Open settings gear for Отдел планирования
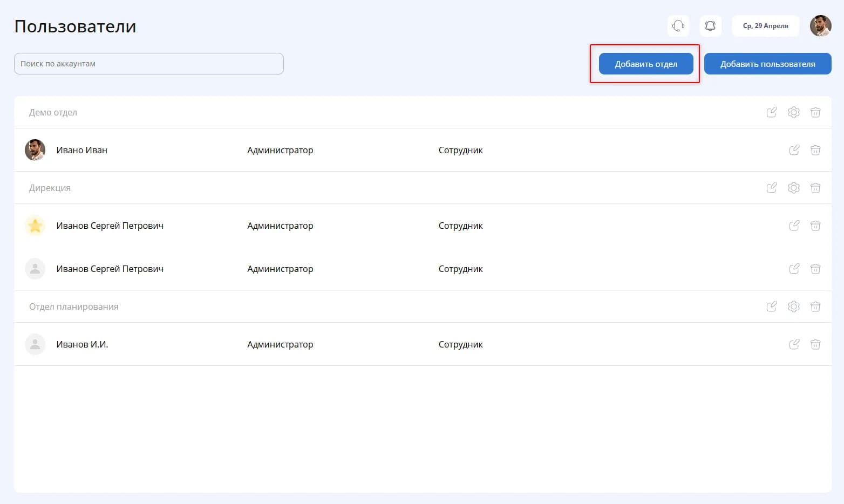The height and width of the screenshot is (504, 844). coord(793,307)
